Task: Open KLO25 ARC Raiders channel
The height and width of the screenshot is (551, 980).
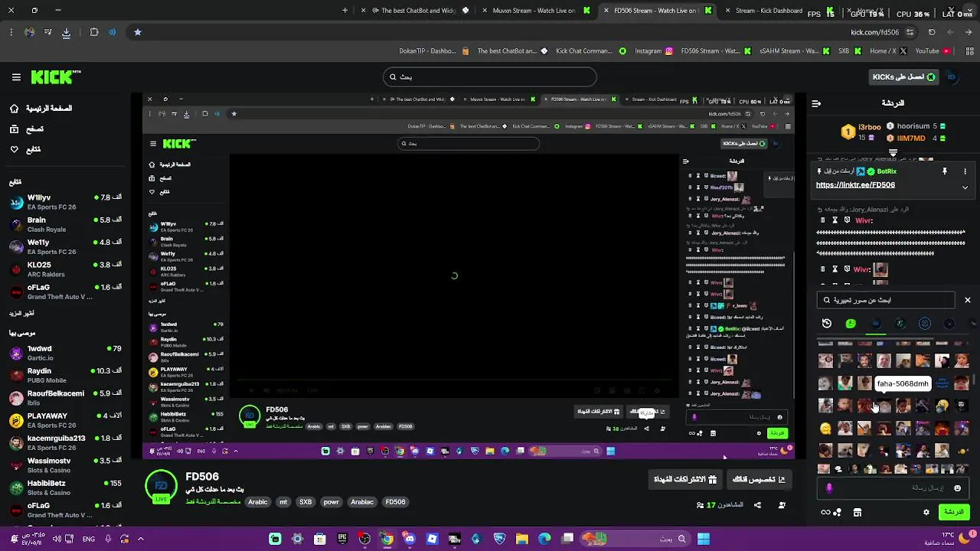Action: 65,269
